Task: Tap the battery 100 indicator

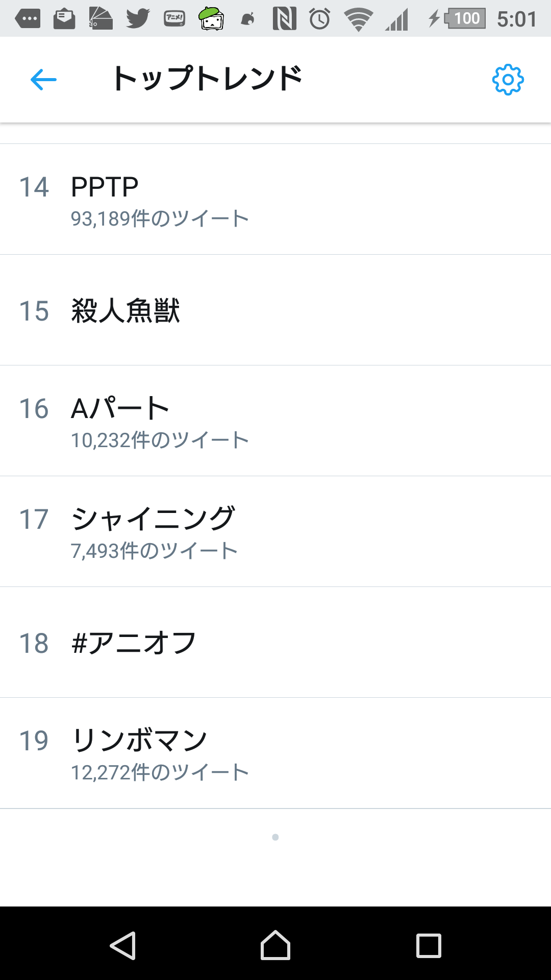Action: coord(465,19)
